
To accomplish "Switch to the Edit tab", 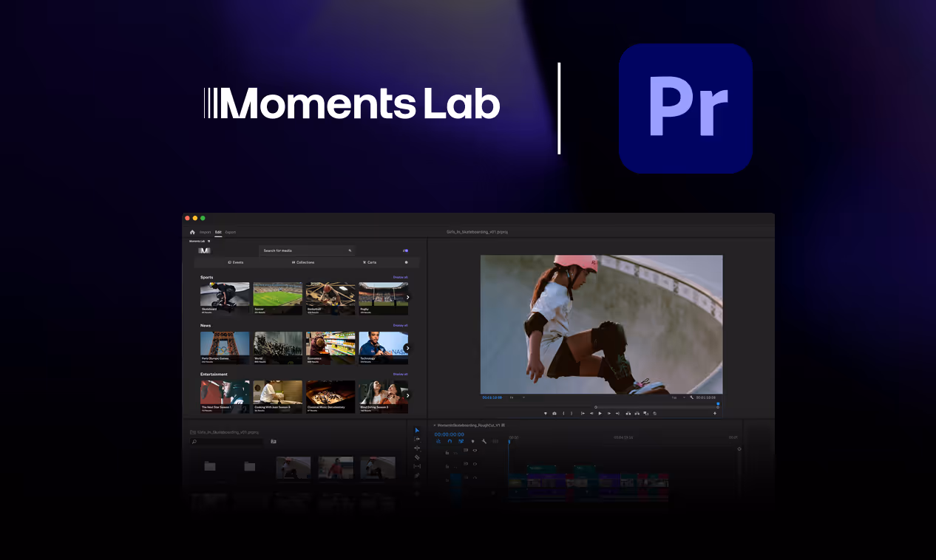I will tap(218, 232).
